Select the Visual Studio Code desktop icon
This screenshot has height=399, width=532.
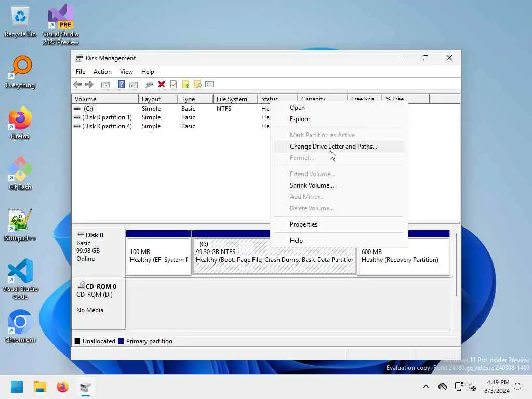point(20,279)
